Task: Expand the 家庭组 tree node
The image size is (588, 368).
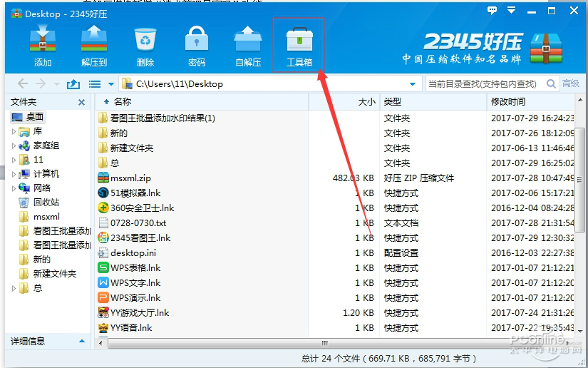Action: tap(14, 145)
